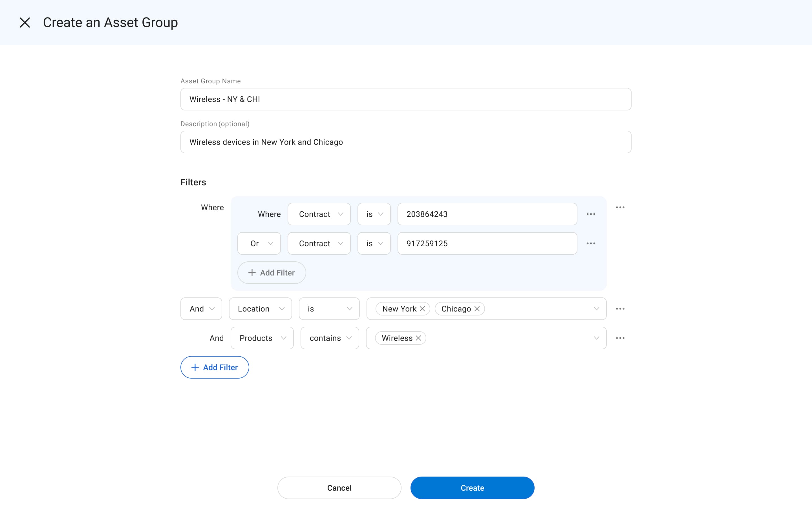Close the Create an Asset Group dialog

point(25,23)
